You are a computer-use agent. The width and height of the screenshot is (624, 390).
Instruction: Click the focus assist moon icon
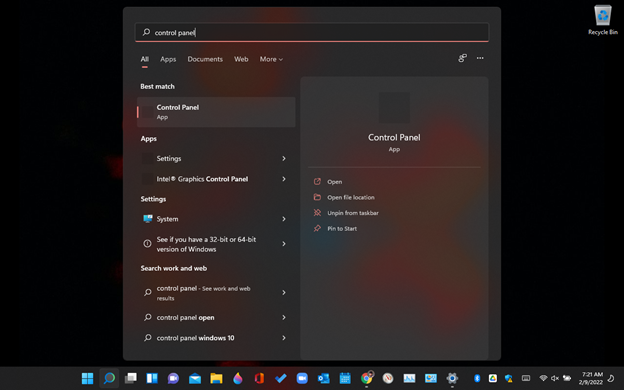pos(611,378)
